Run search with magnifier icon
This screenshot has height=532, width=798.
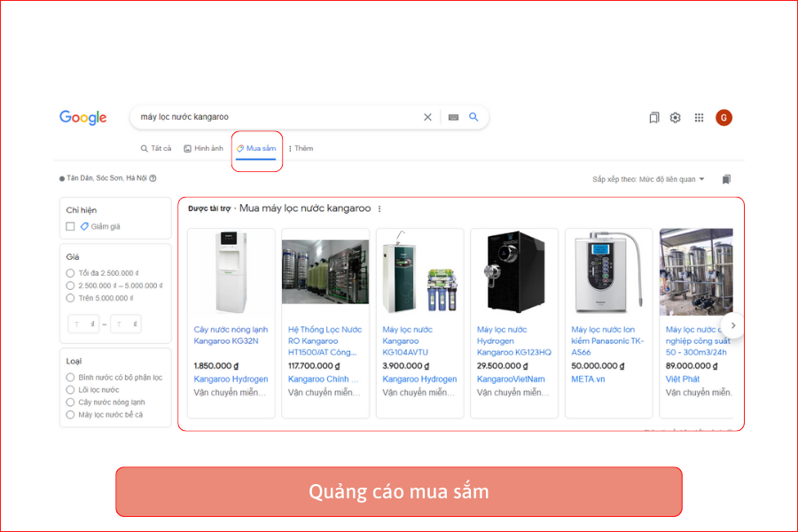pyautogui.click(x=473, y=117)
